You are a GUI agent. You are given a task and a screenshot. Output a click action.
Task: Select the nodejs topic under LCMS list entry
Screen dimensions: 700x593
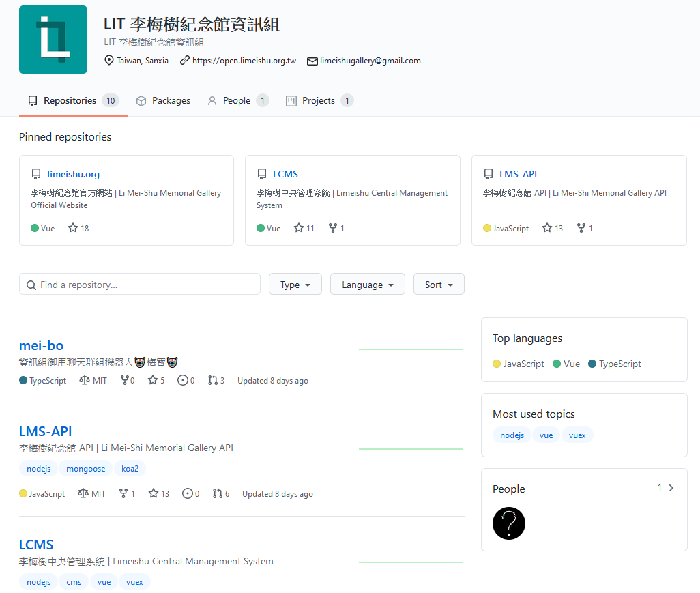(x=38, y=582)
